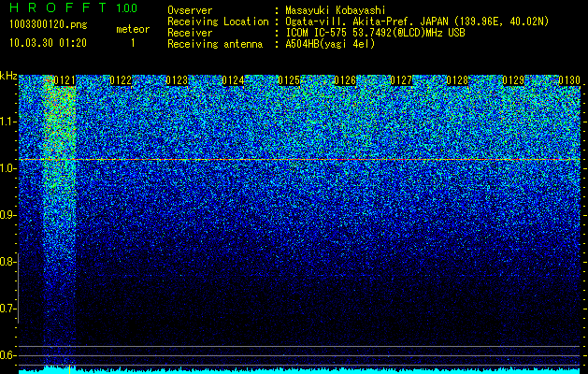This screenshot has height=374, width=588.
Task: Click the Receiving antenna label
Action: pyautogui.click(x=215, y=44)
